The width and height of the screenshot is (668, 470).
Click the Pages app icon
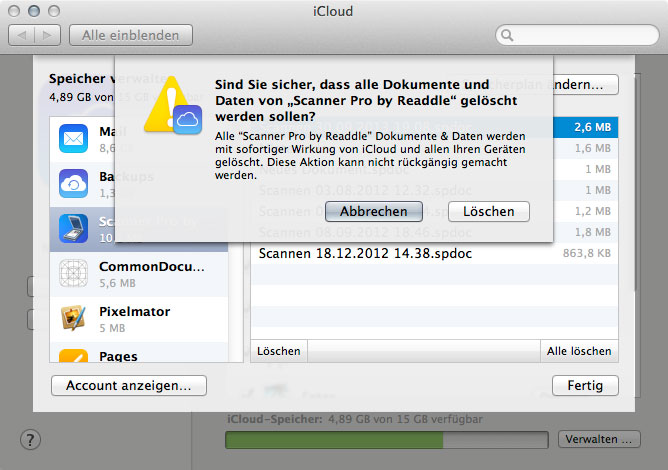tap(74, 356)
